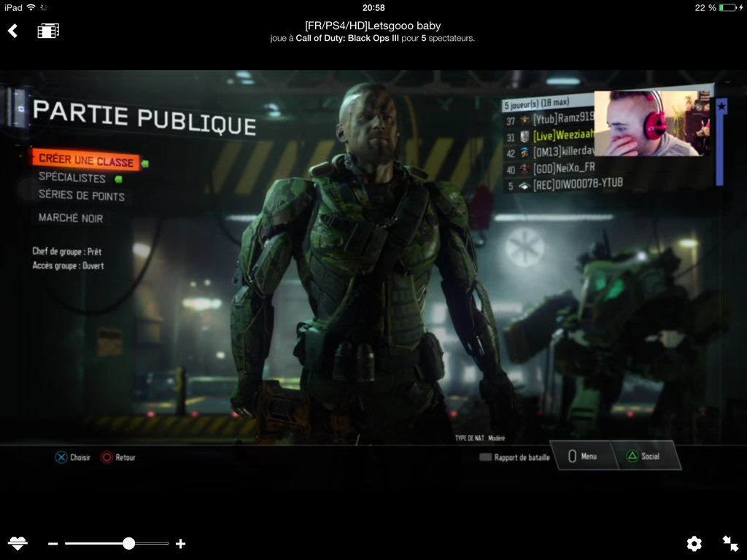Select SPÉCIALISTES menu item
Image resolution: width=747 pixels, height=560 pixels.
72,178
